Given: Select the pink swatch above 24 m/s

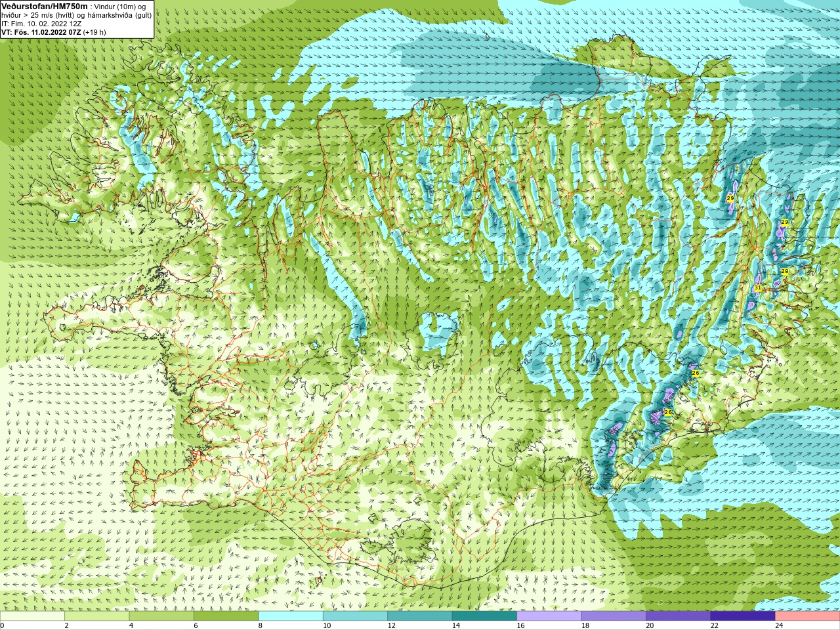Looking at the screenshot, I should (808, 616).
